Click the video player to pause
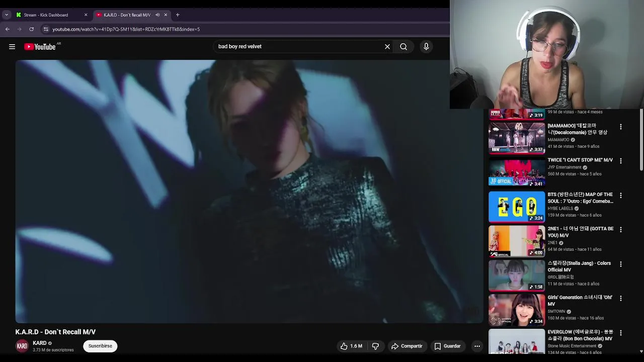This screenshot has height=362, width=644. click(249, 191)
